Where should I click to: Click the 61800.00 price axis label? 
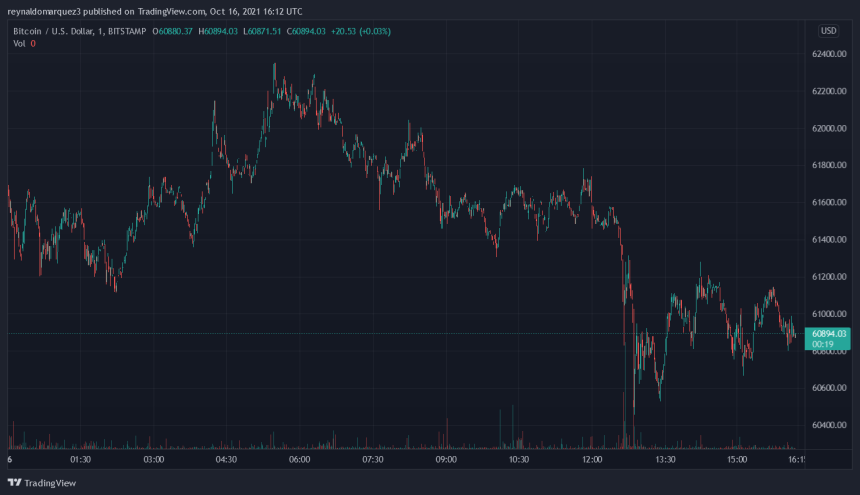click(829, 165)
